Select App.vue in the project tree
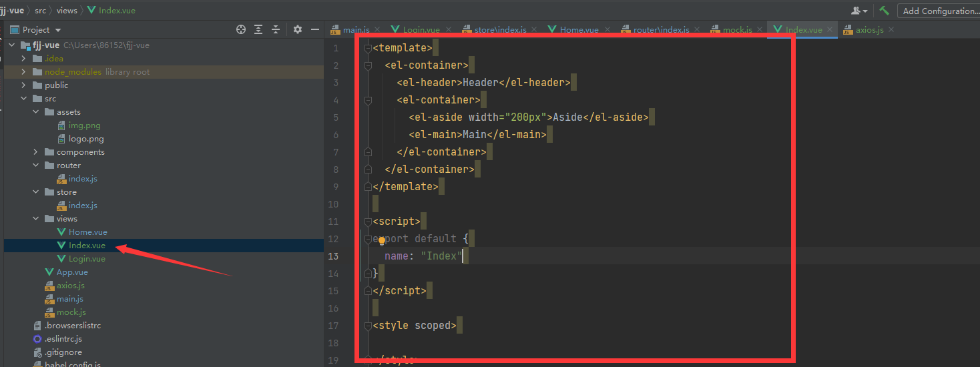 [x=72, y=272]
